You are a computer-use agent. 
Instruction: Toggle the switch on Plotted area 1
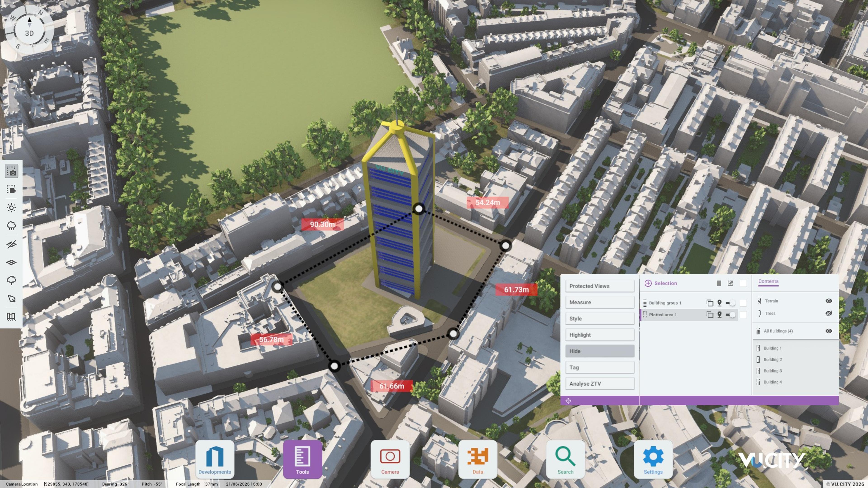731,315
